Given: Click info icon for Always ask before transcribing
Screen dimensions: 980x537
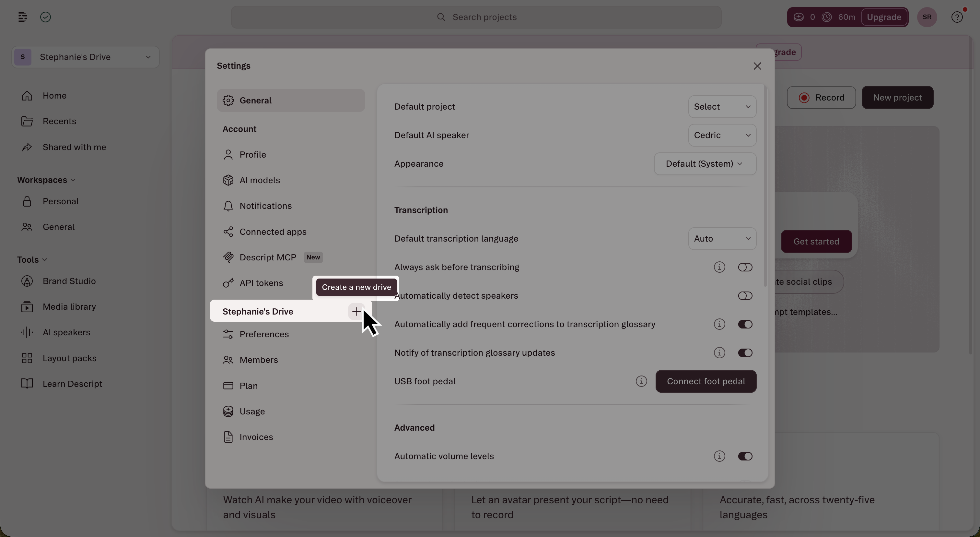Looking at the screenshot, I should pyautogui.click(x=719, y=267).
